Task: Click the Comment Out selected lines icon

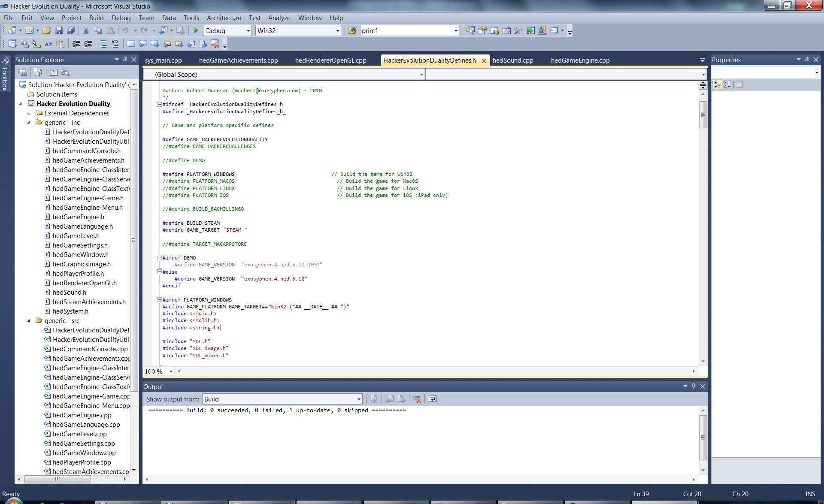Action: tap(103, 44)
